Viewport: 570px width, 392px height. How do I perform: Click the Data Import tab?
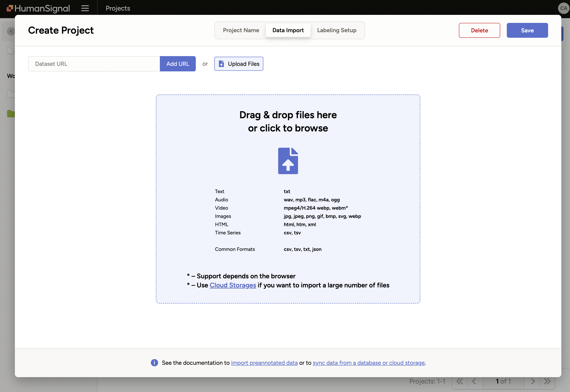[x=288, y=30]
